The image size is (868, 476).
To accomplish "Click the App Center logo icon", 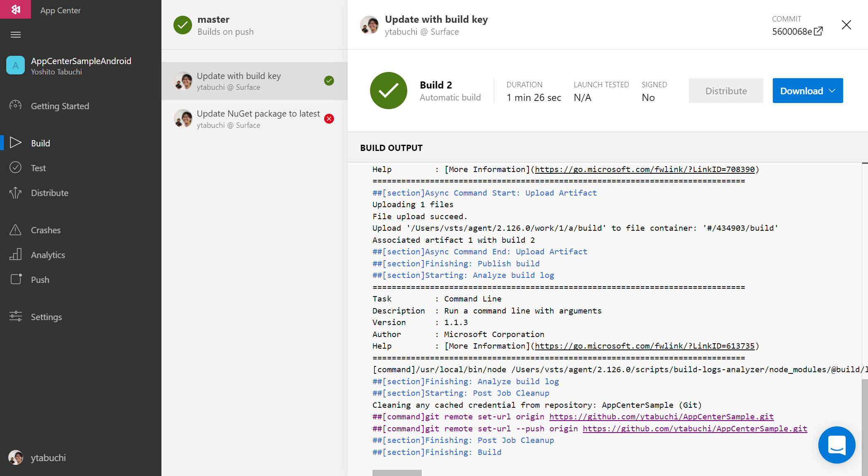I will pos(16,9).
